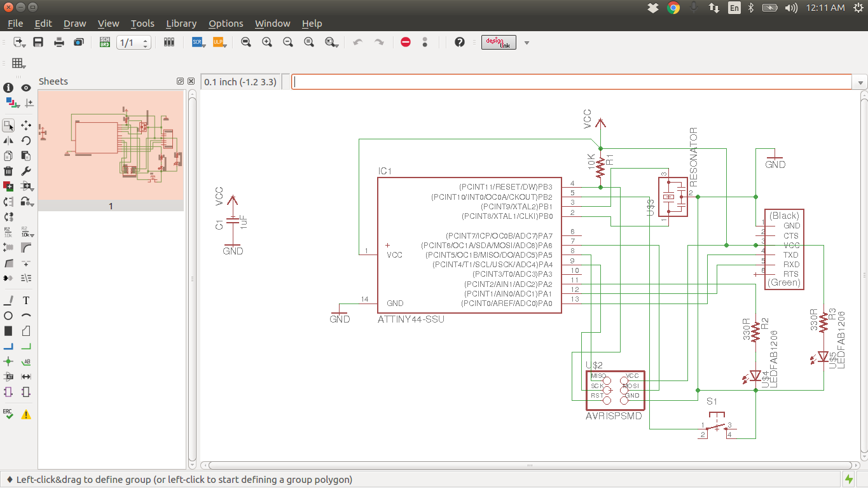The image size is (868, 488).
Task: Select the Rotate tool
Action: (26, 141)
